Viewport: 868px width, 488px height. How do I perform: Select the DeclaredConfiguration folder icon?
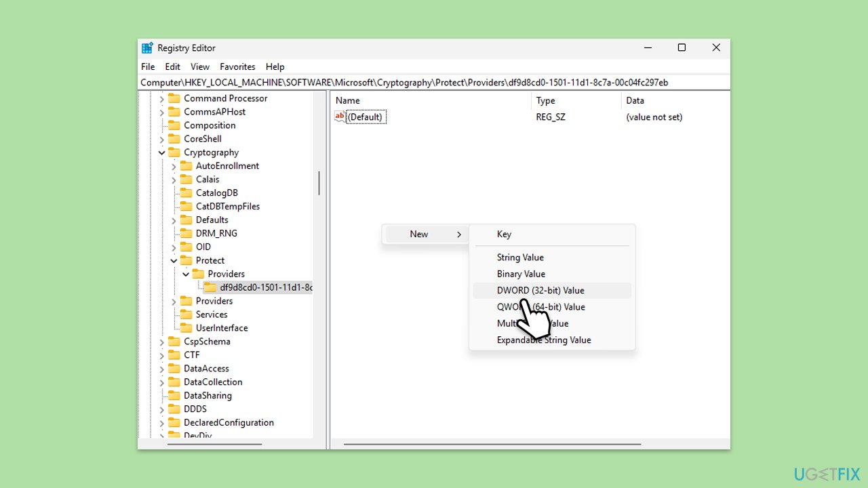[174, 423]
